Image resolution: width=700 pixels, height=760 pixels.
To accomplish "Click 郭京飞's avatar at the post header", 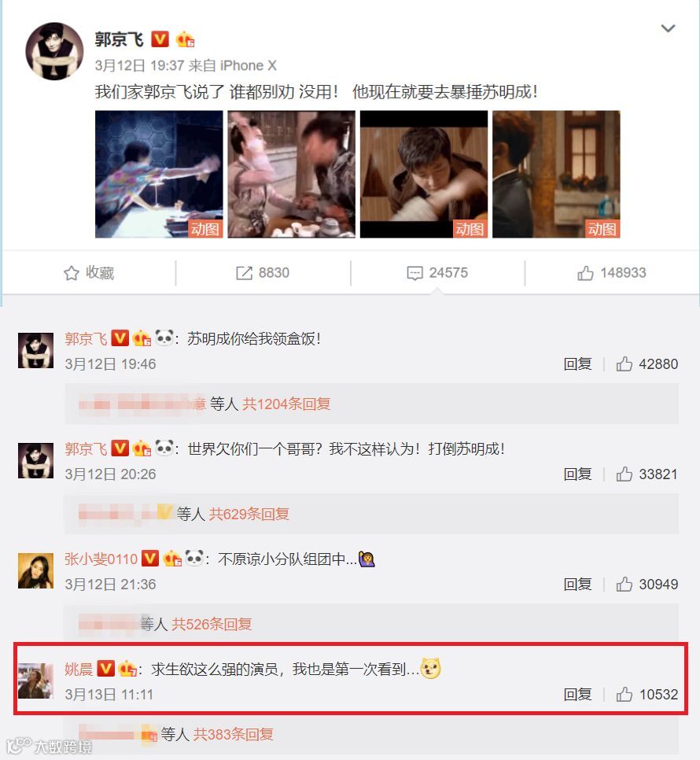I will [x=54, y=51].
